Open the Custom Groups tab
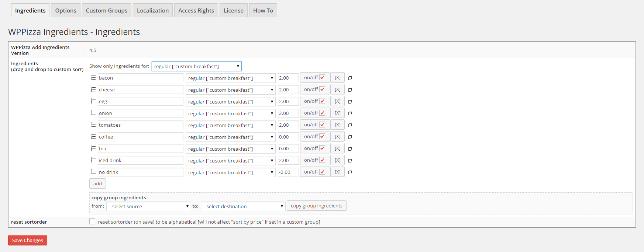Image resolution: width=644 pixels, height=252 pixels. click(107, 10)
